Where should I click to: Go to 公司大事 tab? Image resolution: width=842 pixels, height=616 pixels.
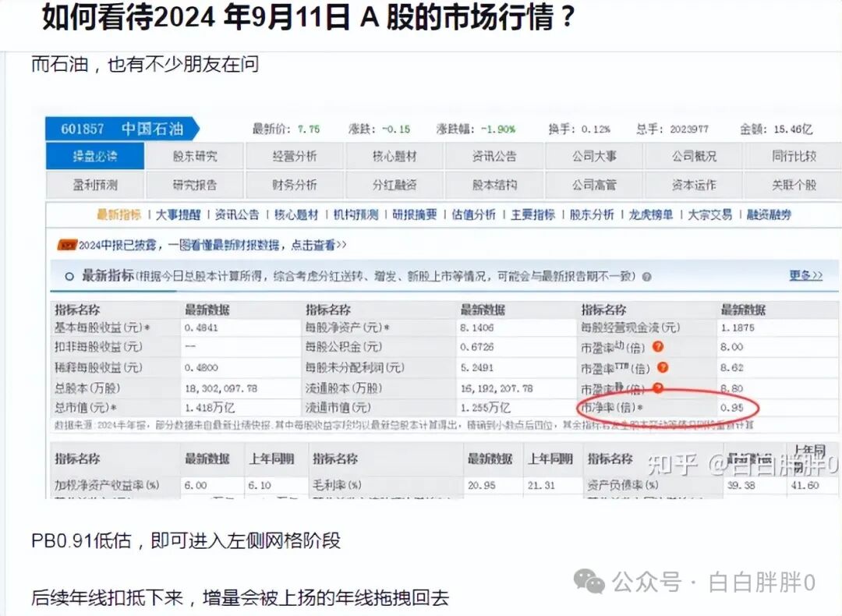[x=594, y=156]
